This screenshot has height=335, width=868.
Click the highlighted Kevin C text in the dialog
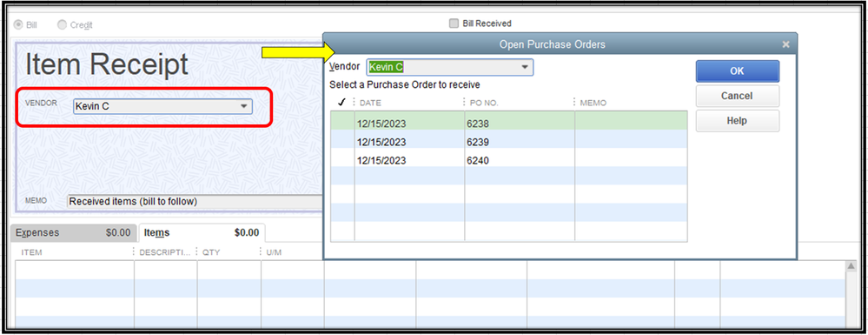[x=386, y=67]
